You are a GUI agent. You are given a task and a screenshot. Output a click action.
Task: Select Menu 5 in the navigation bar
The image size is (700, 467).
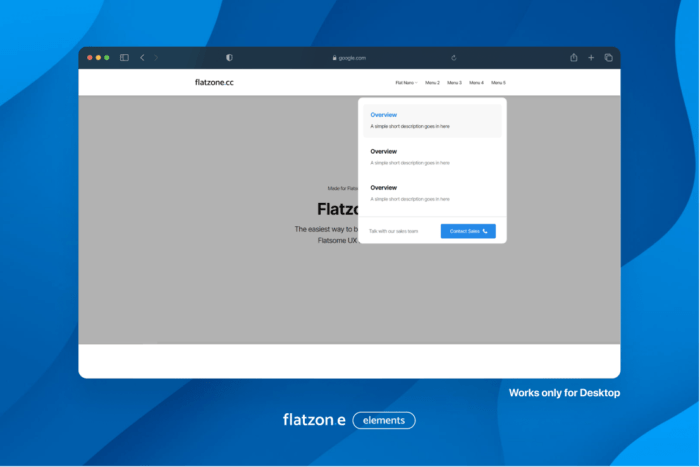(498, 82)
